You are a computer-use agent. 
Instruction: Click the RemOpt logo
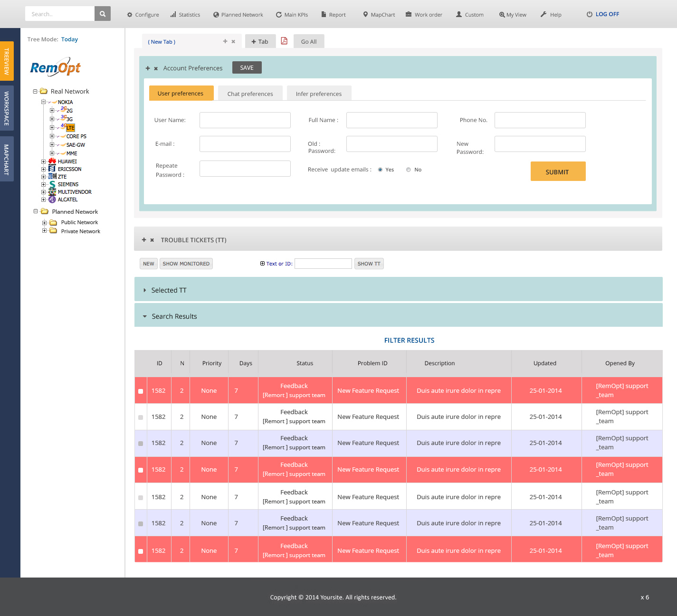56,67
